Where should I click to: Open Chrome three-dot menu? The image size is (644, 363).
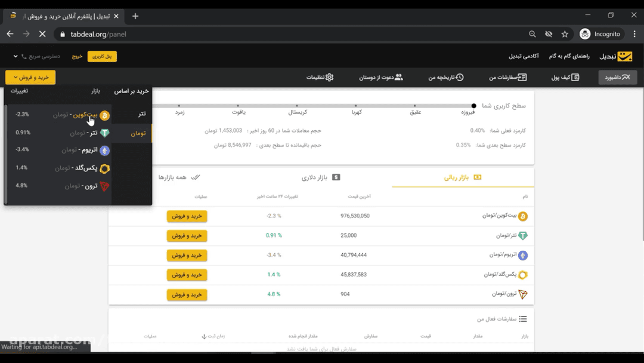pos(634,34)
